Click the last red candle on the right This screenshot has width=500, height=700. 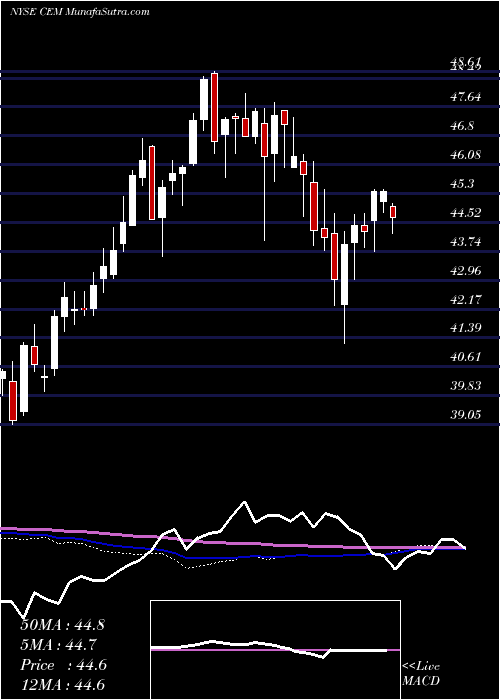coord(393,212)
